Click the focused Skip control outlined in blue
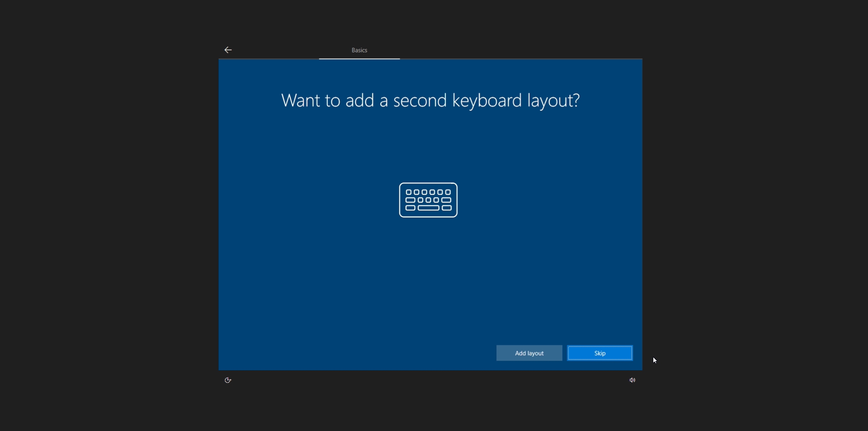This screenshot has height=431, width=868. point(599,353)
